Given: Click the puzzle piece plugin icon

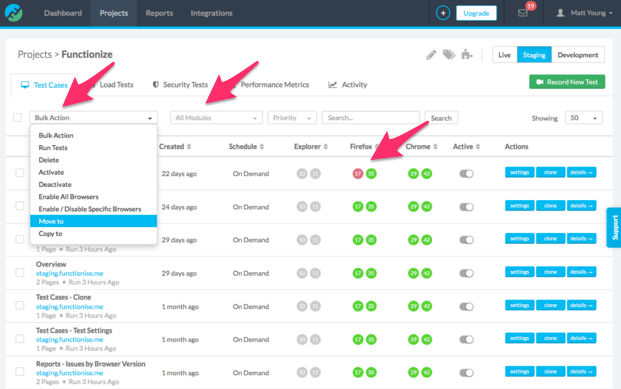Looking at the screenshot, I should (467, 55).
